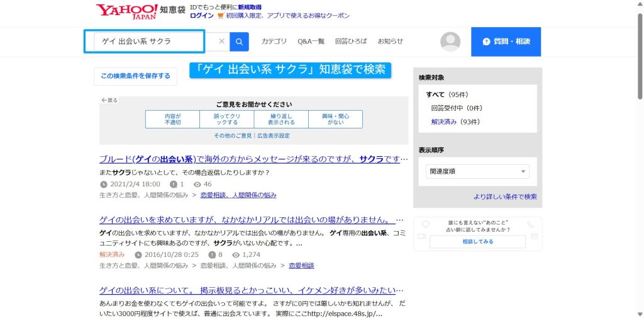Image resolution: width=644 pixels, height=318 pixels.
Task: Open the Q&A一覧 menu item
Action: [311, 41]
